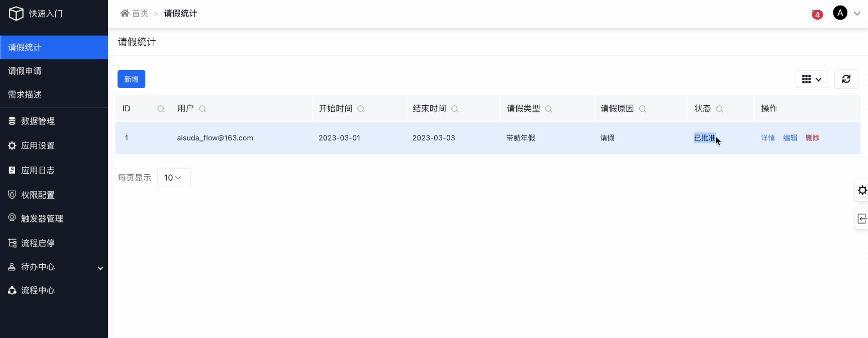Search the 请假原因 column magnifier icon
The width and height of the screenshot is (868, 338).
click(x=642, y=109)
